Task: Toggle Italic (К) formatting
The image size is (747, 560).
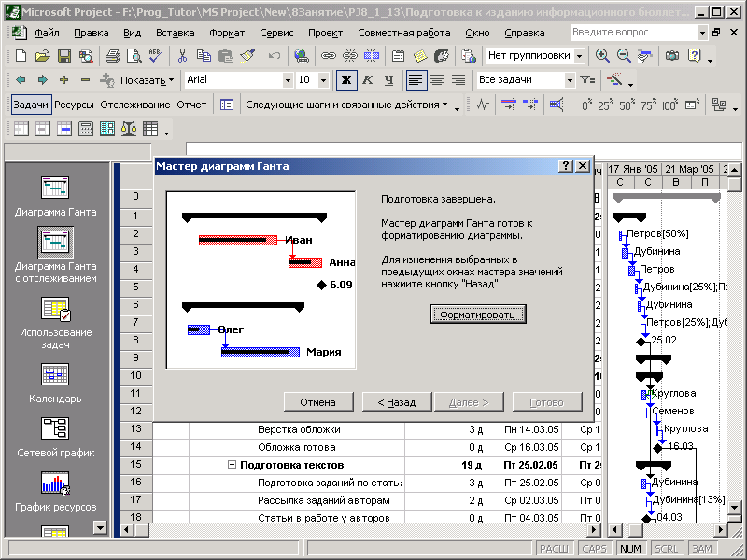Action: [367, 80]
